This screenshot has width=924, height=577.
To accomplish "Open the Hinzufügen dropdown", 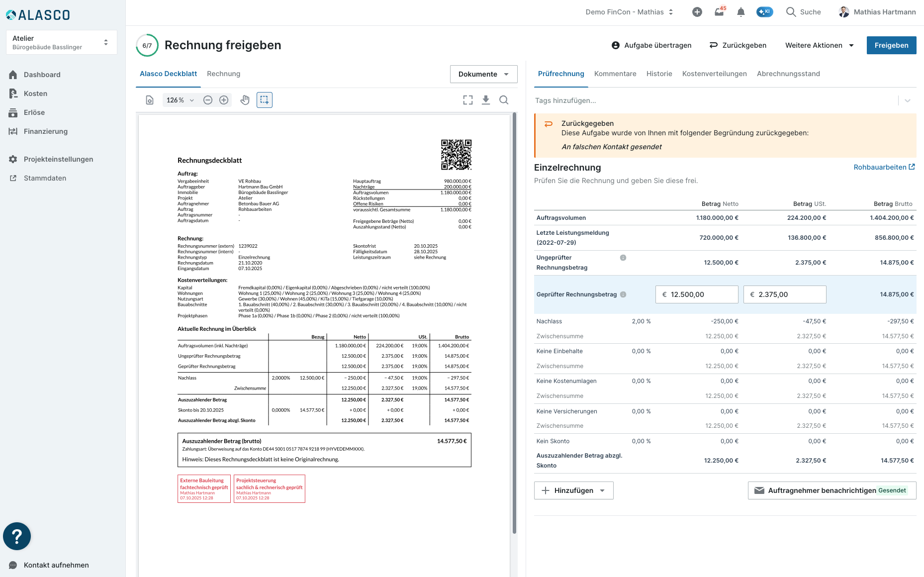I will click(573, 490).
